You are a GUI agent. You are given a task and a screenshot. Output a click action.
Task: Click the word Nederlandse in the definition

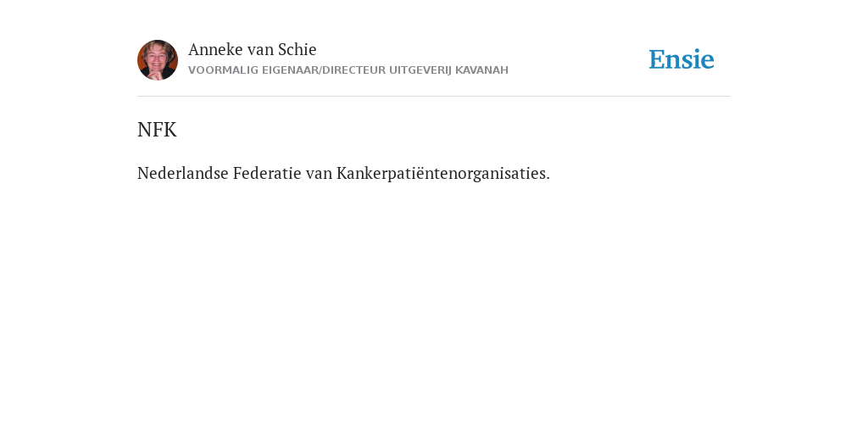(x=183, y=173)
